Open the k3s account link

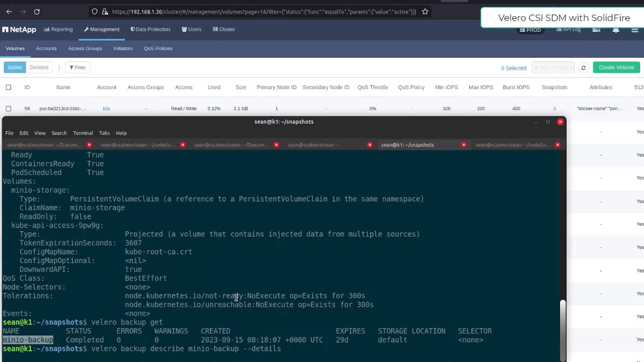107,109
